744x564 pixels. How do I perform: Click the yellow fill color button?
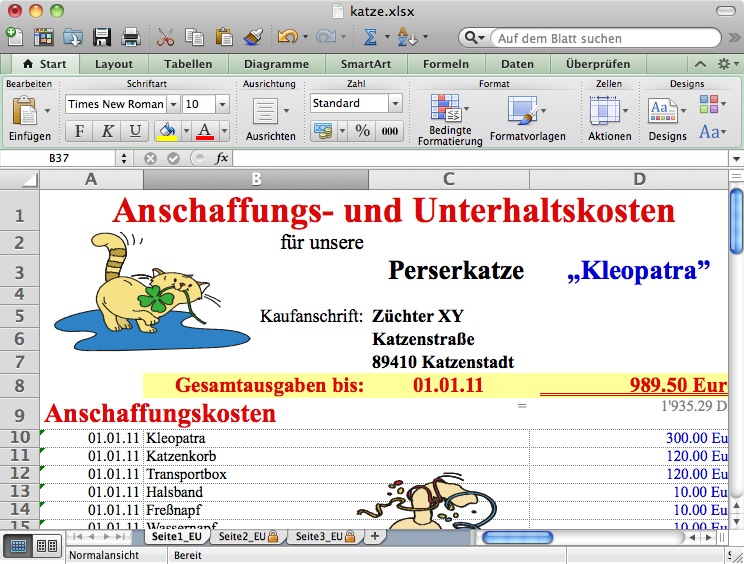(x=167, y=131)
